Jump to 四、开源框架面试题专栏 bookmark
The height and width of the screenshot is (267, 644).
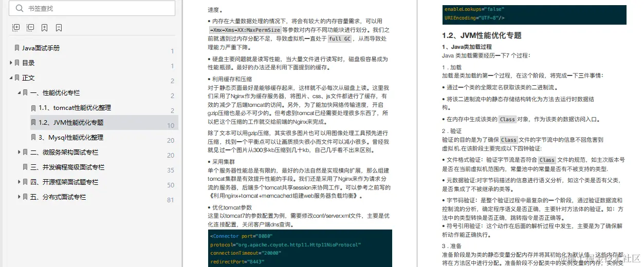click(x=64, y=182)
